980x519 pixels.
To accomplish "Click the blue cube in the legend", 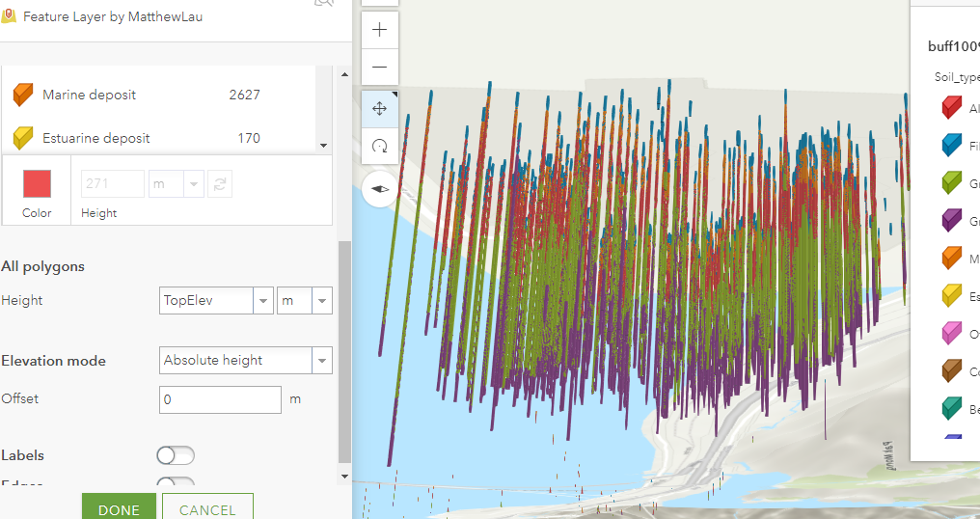I will [952, 145].
